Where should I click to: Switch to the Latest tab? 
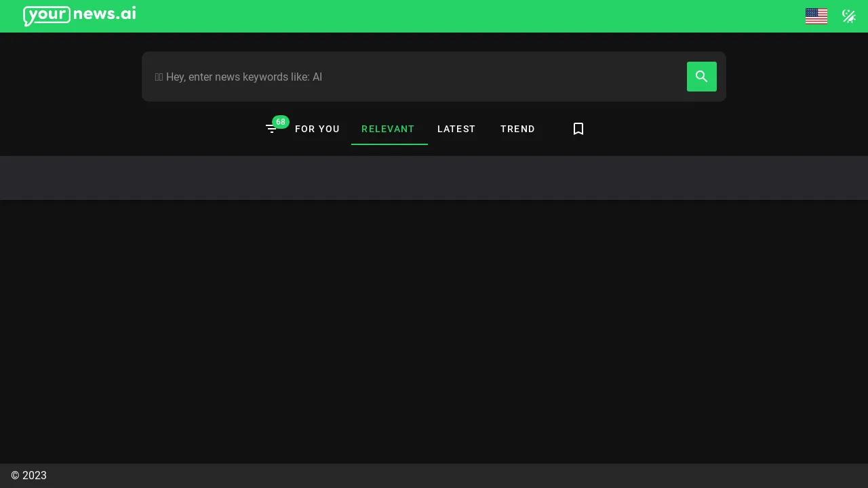pyautogui.click(x=456, y=129)
